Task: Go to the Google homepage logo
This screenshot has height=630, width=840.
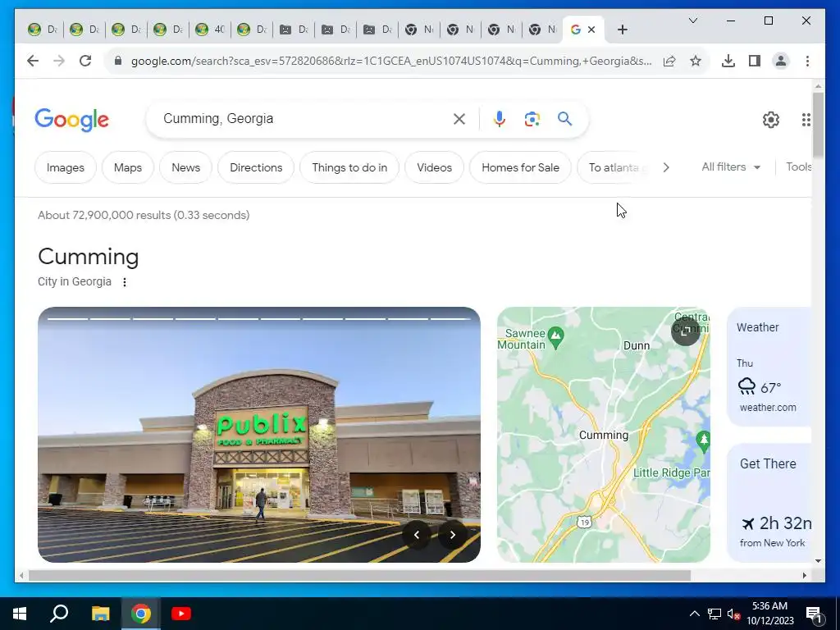Action: (72, 120)
